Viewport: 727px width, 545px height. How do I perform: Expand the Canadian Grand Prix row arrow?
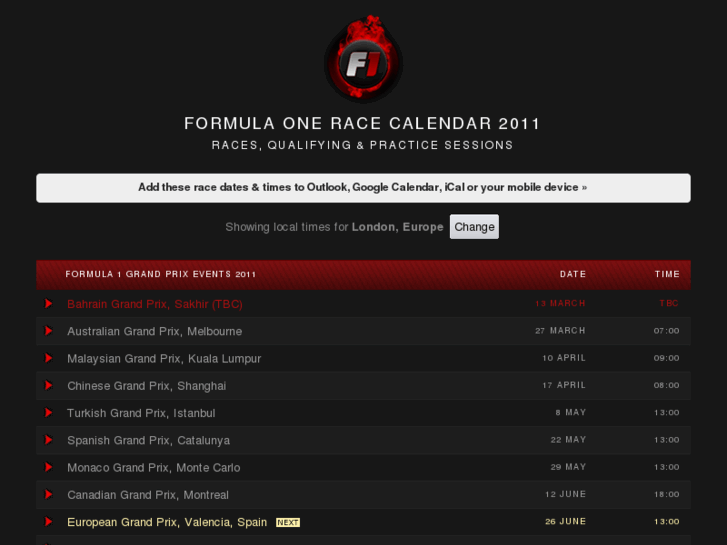tap(48, 494)
